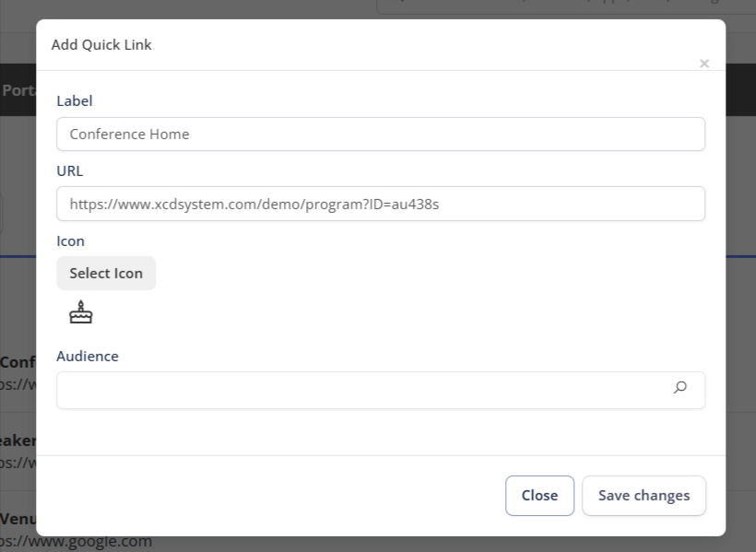Click the Close button in the footer

tap(539, 495)
